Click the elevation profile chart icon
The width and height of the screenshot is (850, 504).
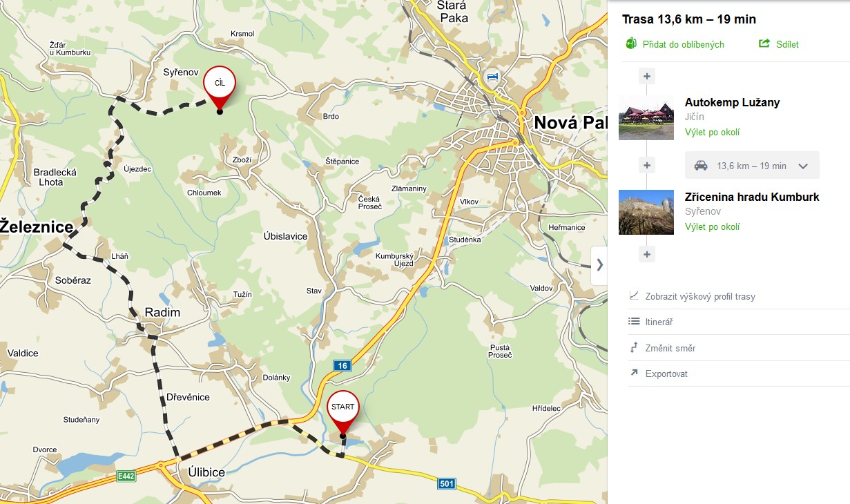(x=634, y=295)
